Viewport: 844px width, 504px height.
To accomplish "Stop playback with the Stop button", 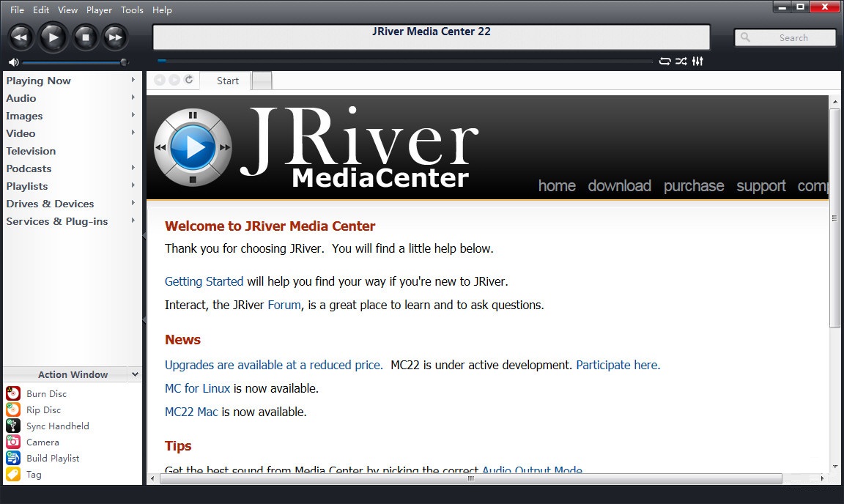I will [x=85, y=37].
